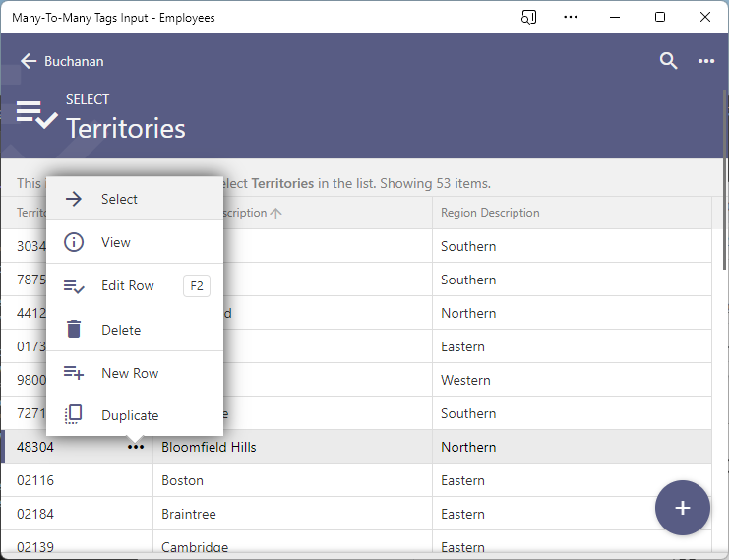
Task: Click the floating plus add button
Action: click(682, 508)
